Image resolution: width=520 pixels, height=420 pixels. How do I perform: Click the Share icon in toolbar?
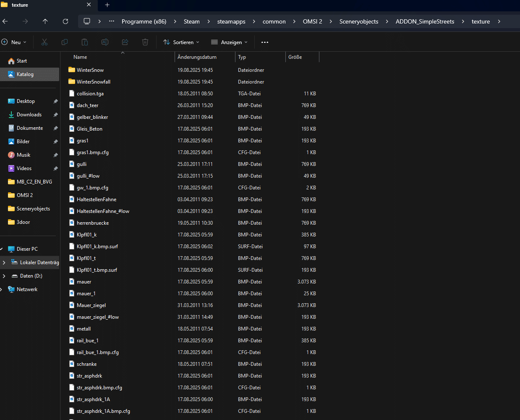[125, 42]
